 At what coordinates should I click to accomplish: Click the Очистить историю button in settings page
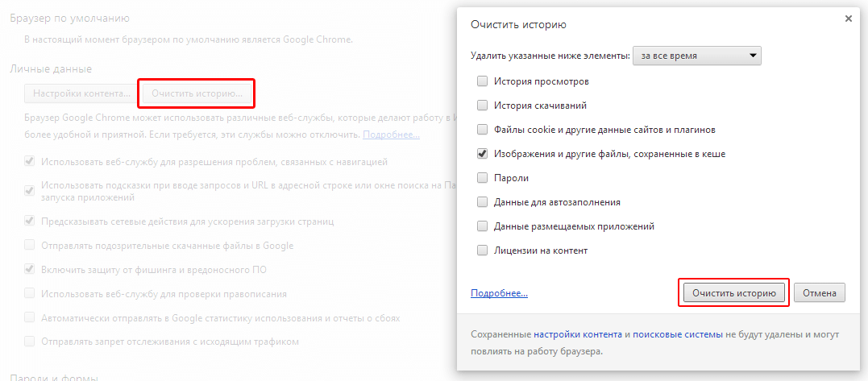click(x=197, y=93)
